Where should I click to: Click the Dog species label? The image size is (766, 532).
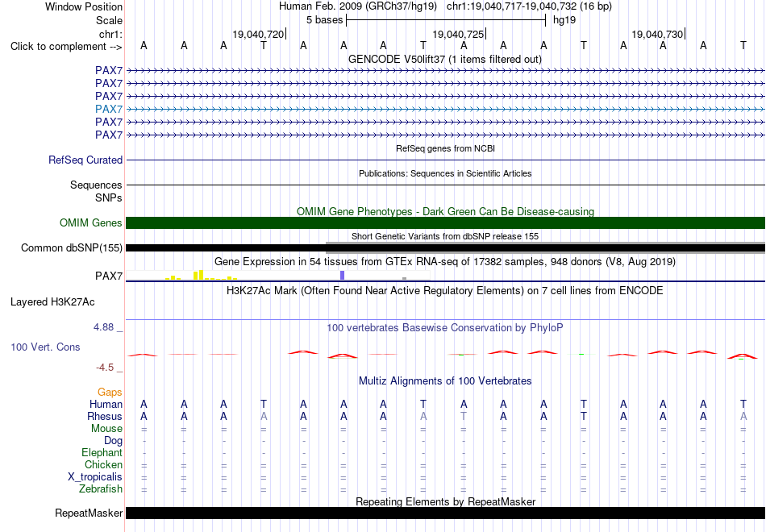pyautogui.click(x=113, y=440)
